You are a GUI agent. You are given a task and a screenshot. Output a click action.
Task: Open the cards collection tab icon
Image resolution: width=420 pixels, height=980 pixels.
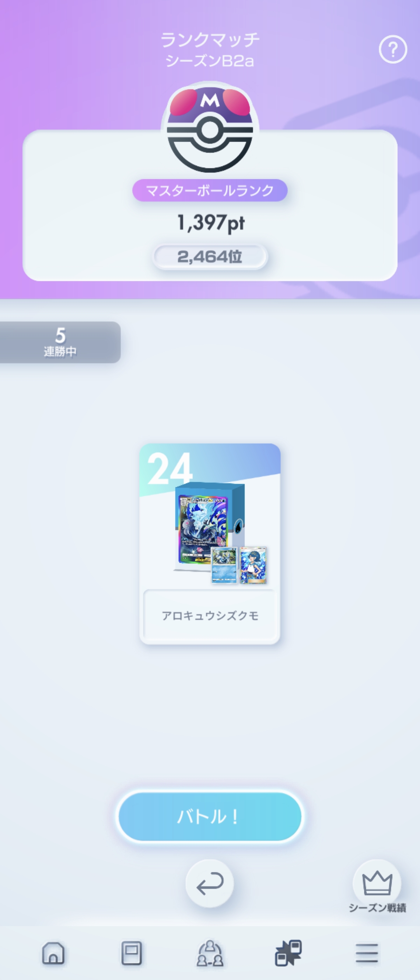(131, 953)
